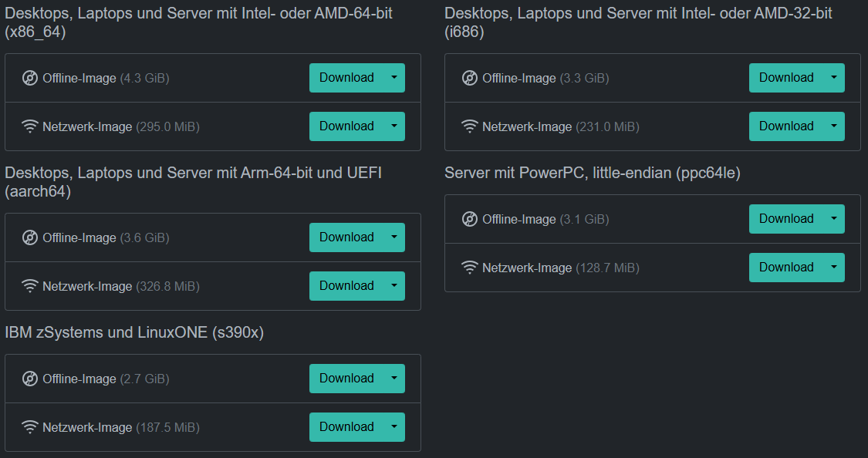Download the aarch64 Netzwerk-Image (326.8 MiB)
The image size is (868, 458).
[346, 286]
